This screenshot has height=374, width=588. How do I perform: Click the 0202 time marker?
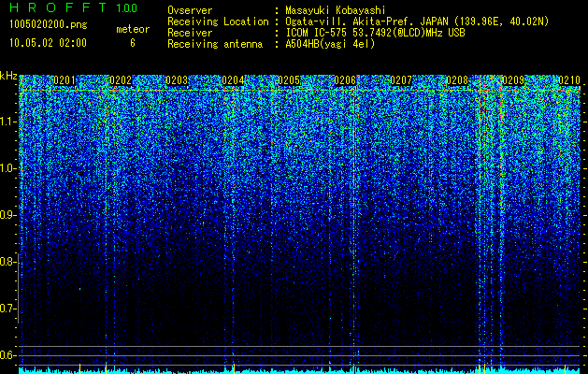[121, 80]
